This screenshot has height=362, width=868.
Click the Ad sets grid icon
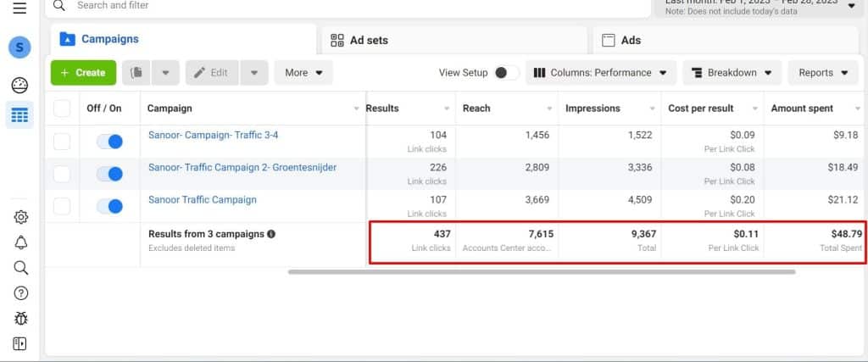(337, 40)
